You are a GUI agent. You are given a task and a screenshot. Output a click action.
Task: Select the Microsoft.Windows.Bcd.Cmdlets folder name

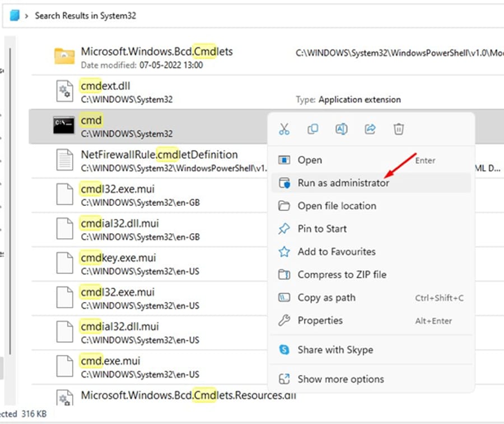pyautogui.click(x=157, y=51)
